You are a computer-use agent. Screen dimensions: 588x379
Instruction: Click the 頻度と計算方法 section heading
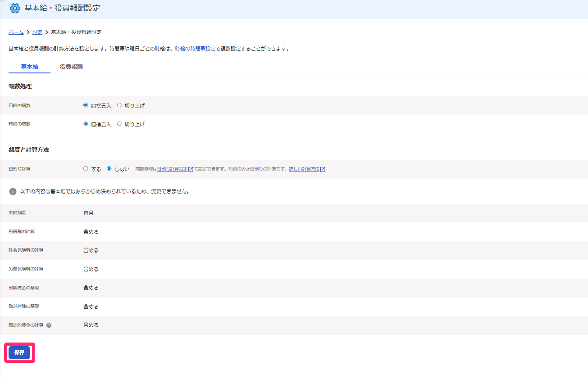coord(29,150)
